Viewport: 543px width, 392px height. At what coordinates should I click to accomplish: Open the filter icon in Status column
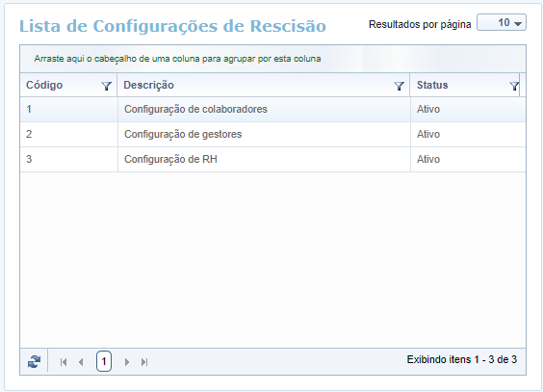514,86
